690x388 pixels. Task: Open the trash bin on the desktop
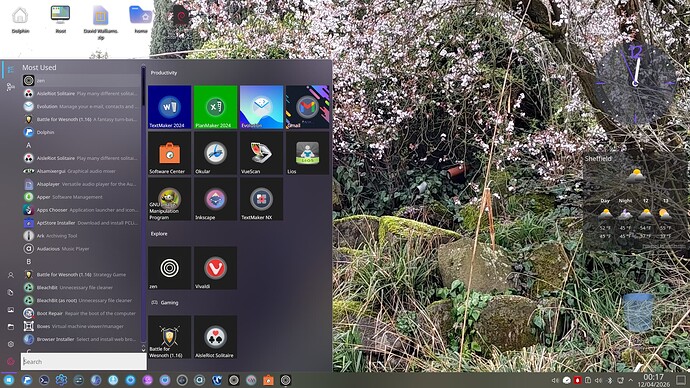(638, 312)
